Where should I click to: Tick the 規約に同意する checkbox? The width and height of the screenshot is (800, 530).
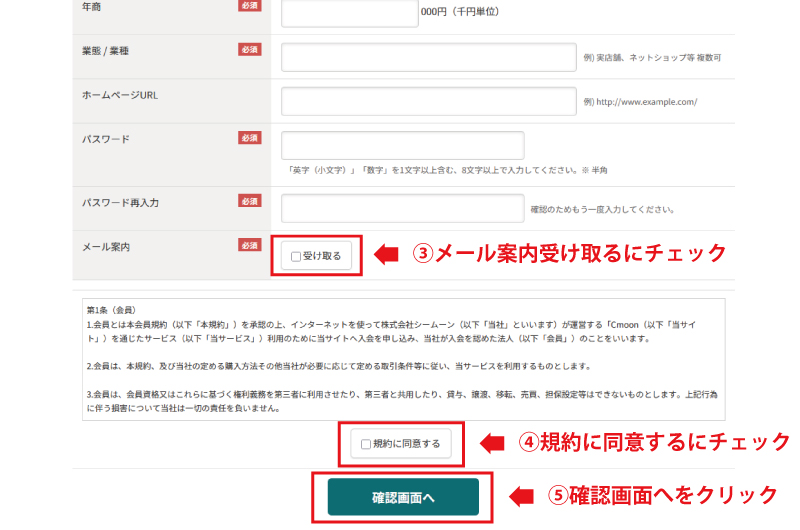pos(366,443)
